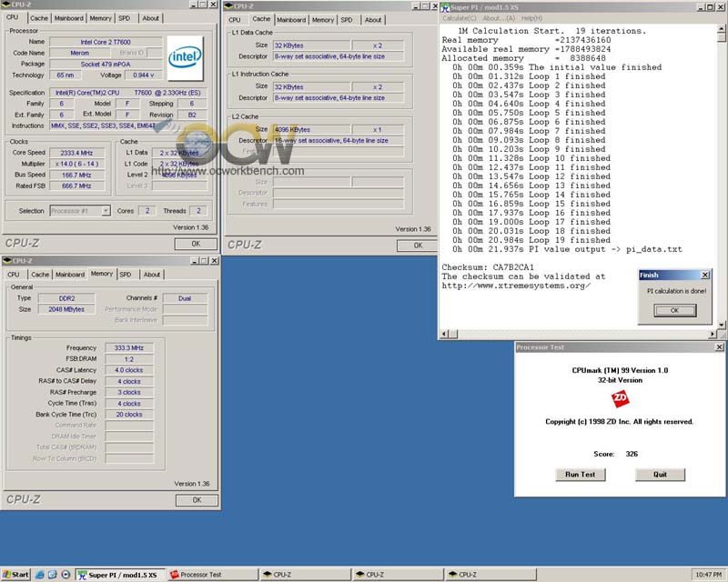Open Memory tab in the cache-info CPU-Z window

pyautogui.click(x=323, y=20)
